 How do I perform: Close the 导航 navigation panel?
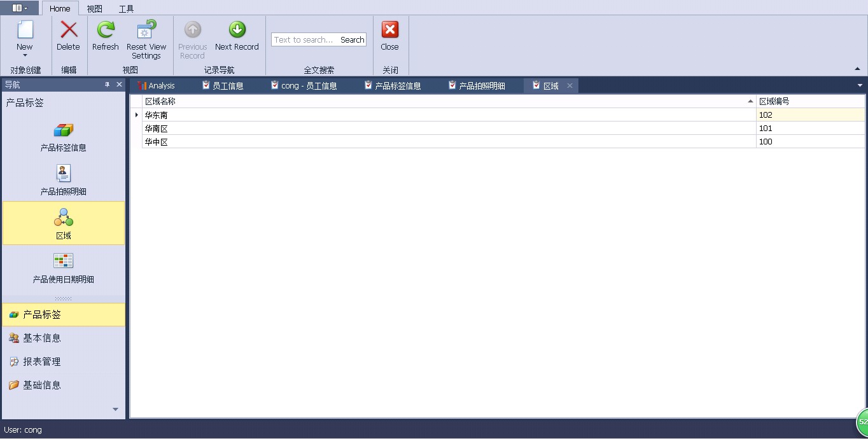coord(119,85)
